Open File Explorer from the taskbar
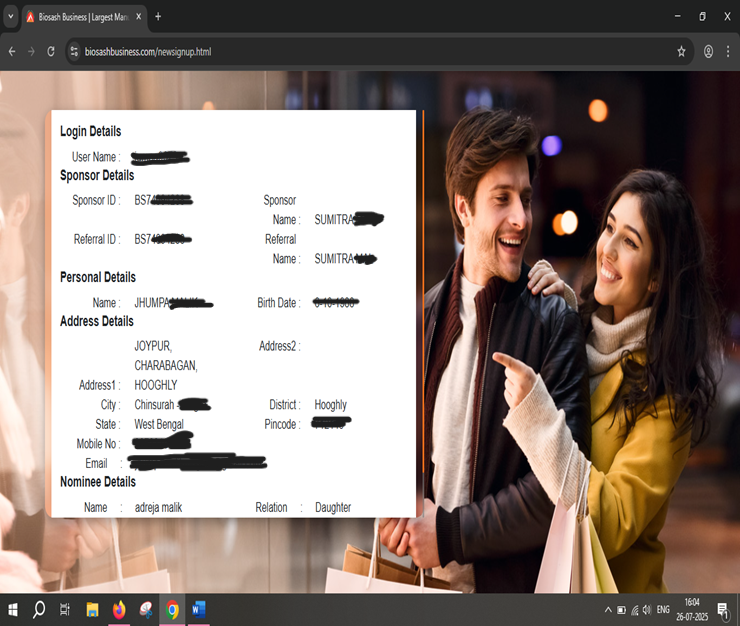 pyautogui.click(x=92, y=609)
